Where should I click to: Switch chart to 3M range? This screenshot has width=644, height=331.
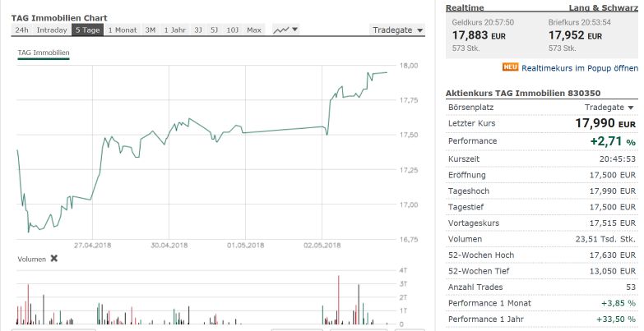151,30
